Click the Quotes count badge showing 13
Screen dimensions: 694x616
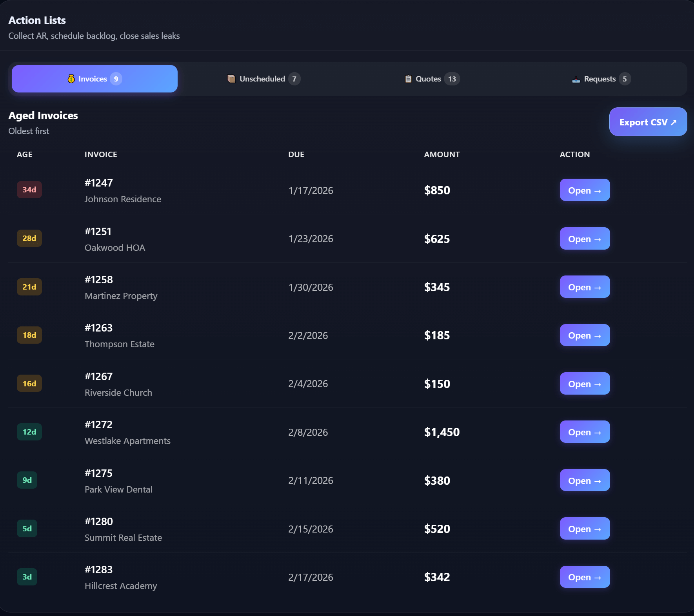[452, 79]
